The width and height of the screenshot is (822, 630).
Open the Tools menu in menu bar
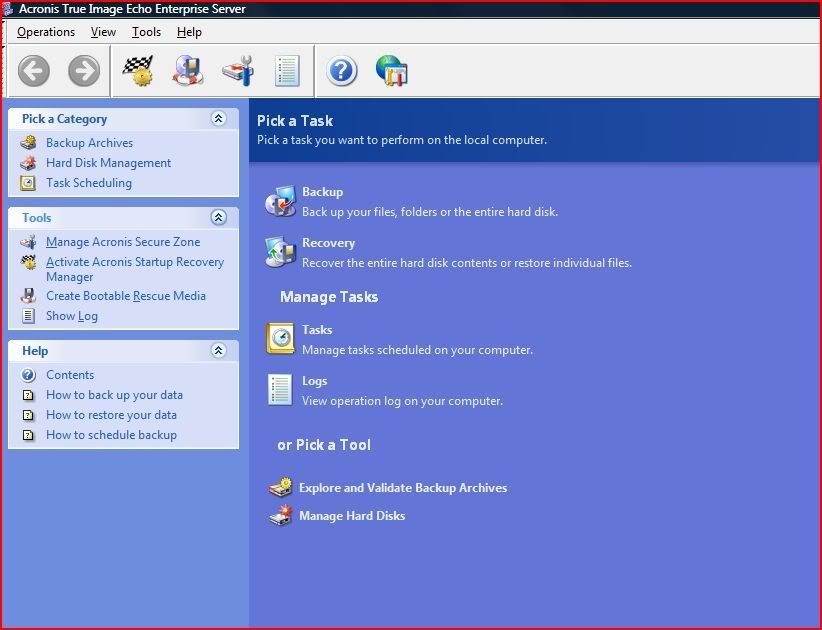pos(146,32)
